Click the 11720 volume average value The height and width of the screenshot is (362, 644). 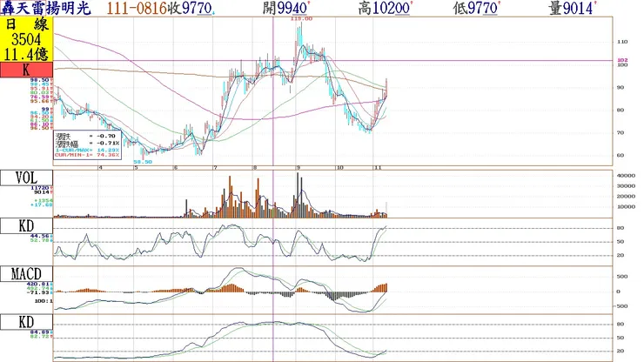click(40, 188)
